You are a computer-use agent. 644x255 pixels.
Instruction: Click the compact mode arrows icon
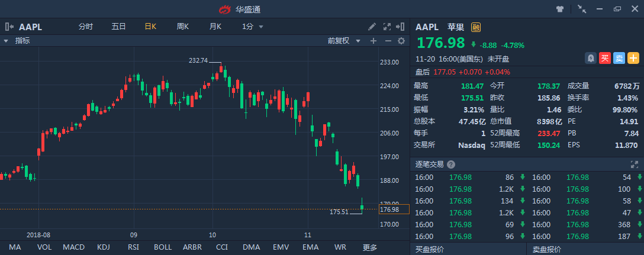click(x=582, y=9)
